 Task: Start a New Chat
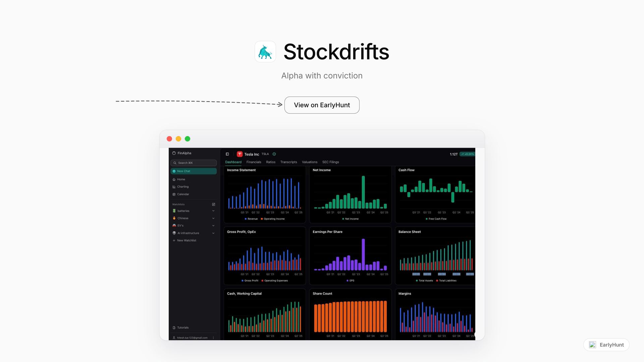pos(194,171)
